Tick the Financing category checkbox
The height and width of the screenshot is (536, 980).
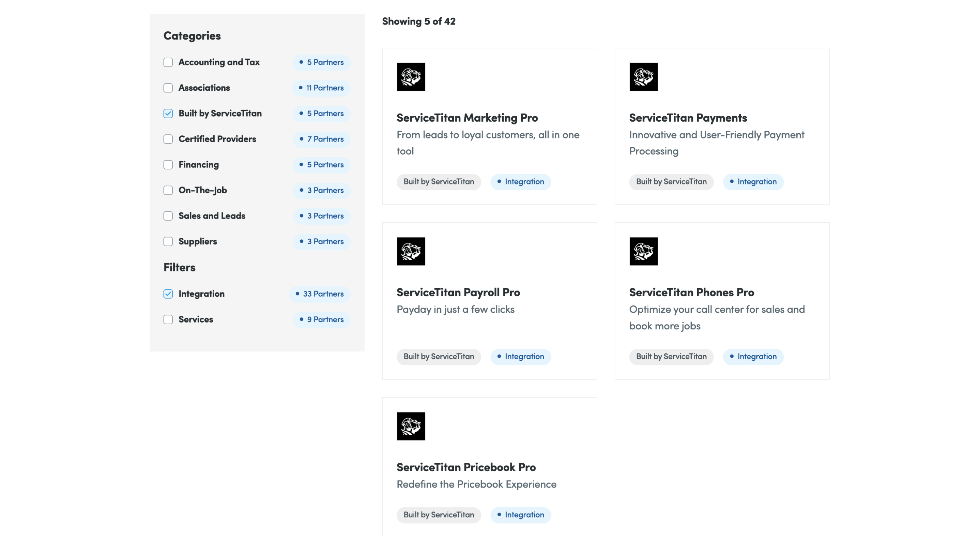[168, 164]
